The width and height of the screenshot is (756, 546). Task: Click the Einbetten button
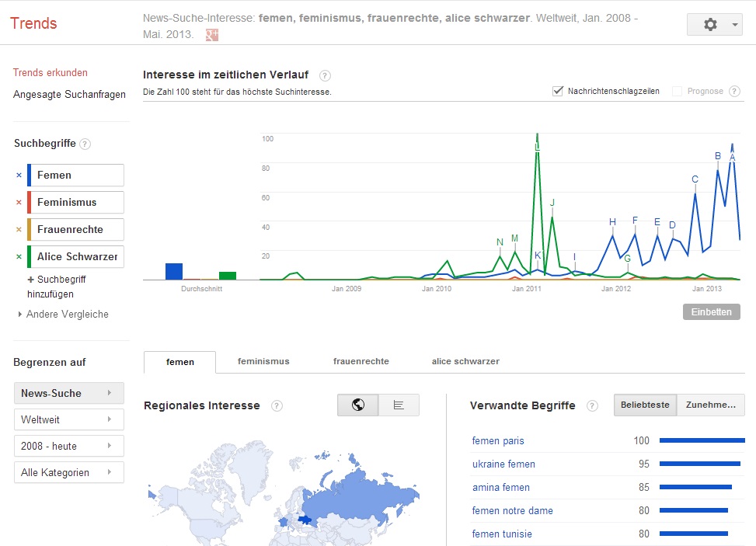712,311
